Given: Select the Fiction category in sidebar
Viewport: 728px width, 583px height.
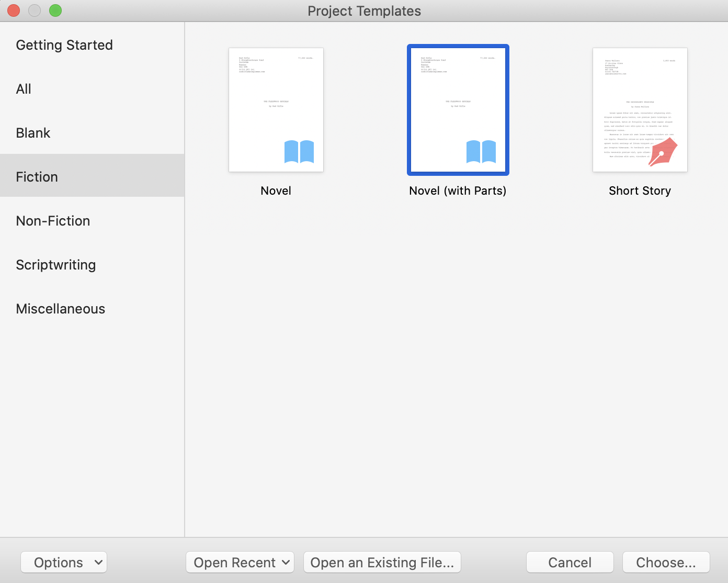Looking at the screenshot, I should (37, 177).
